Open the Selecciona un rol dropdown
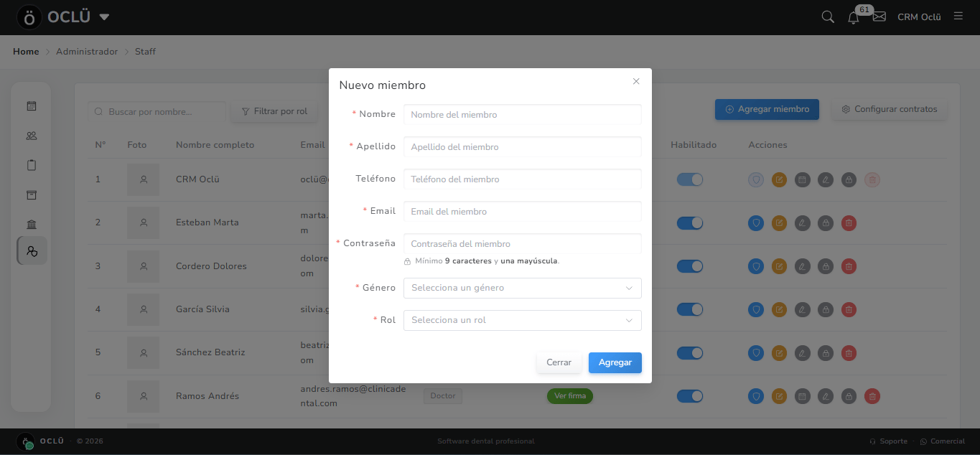The height and width of the screenshot is (455, 980). tap(523, 320)
